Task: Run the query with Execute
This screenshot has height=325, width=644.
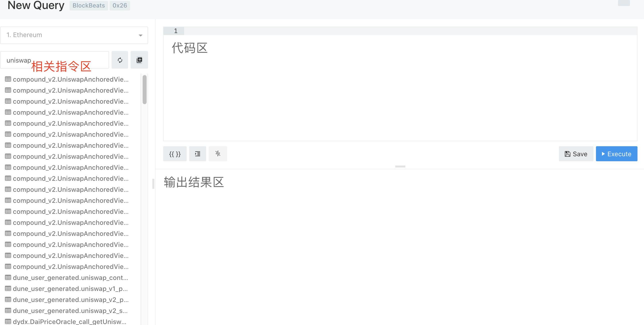Action: click(617, 154)
